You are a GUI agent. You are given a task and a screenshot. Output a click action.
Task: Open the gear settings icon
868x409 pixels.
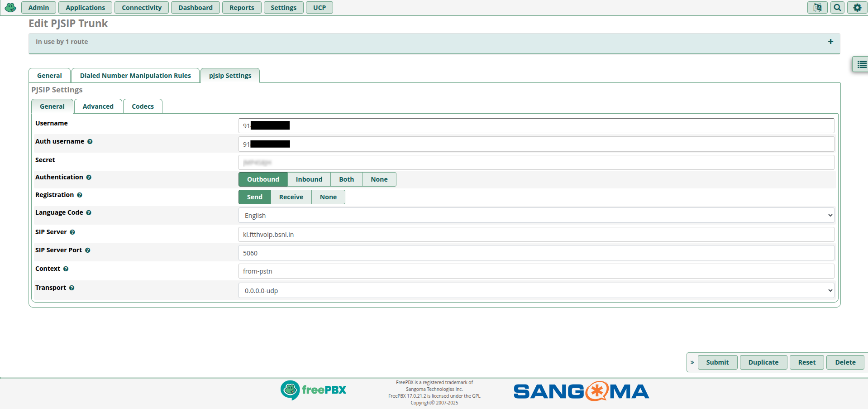pos(857,8)
